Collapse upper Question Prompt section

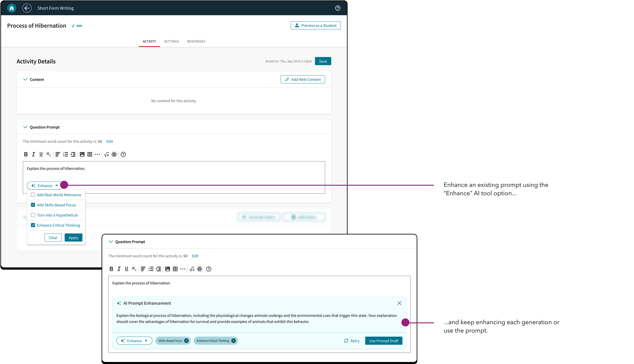coord(25,127)
